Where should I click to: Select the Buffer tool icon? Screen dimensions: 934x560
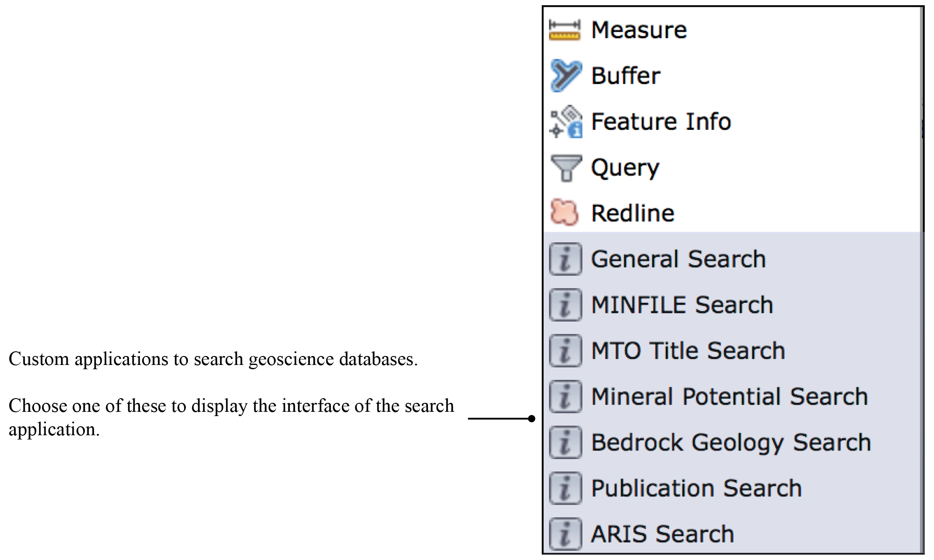[566, 76]
